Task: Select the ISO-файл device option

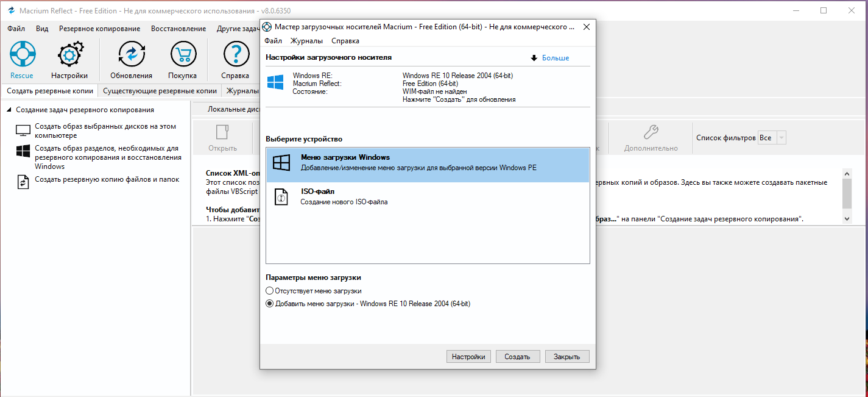Action: click(428, 196)
